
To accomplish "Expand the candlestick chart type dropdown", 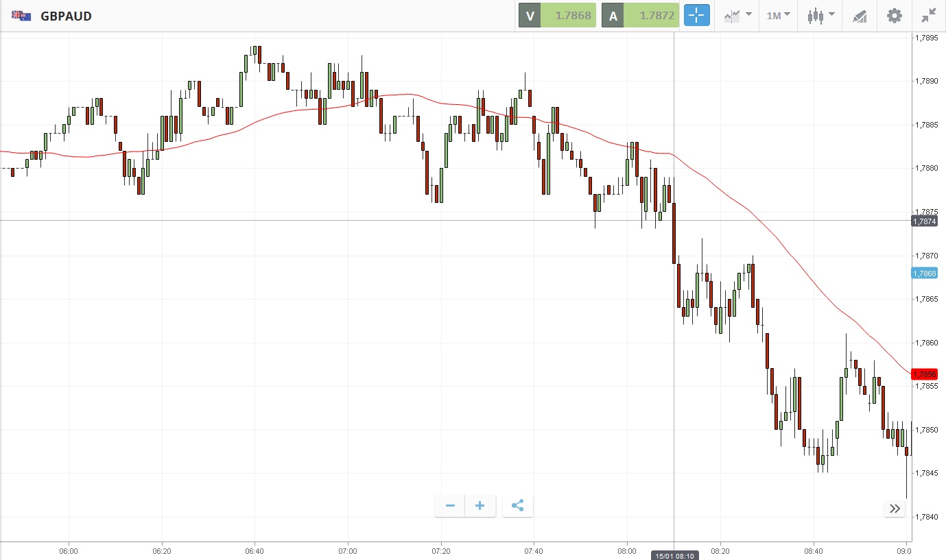I will click(820, 15).
